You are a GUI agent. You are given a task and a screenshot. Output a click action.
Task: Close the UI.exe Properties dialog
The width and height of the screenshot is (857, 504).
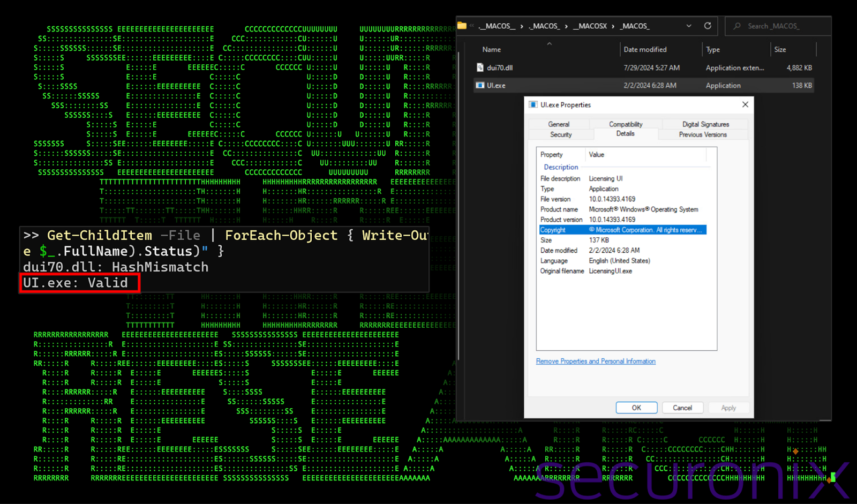745,104
